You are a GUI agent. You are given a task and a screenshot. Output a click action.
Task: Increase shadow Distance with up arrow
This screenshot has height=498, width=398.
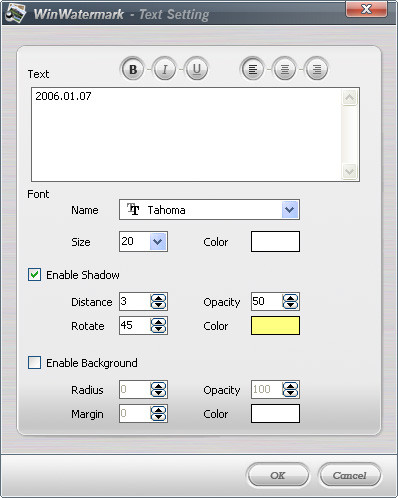tap(158, 298)
